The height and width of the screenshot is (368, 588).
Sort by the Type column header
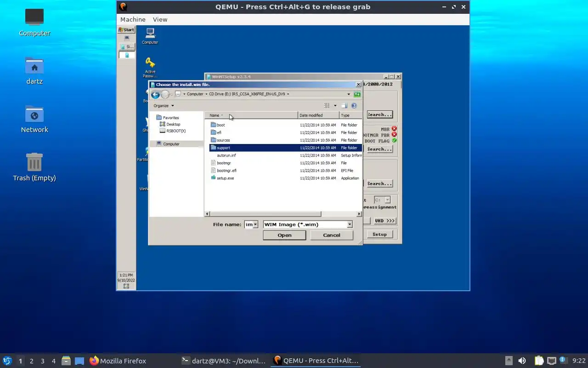[351, 115]
